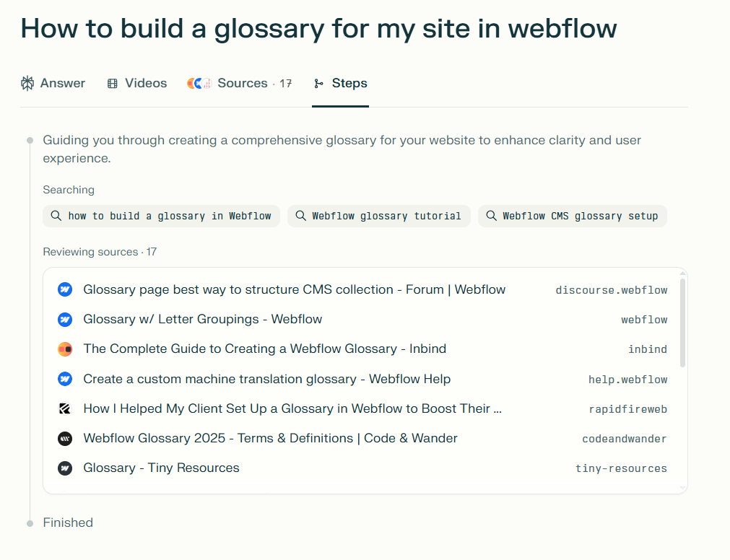Open 'The Complete Guide to Creating a Webflow Glossary'
Image resolution: width=730 pixels, height=560 pixels.
[263, 349]
